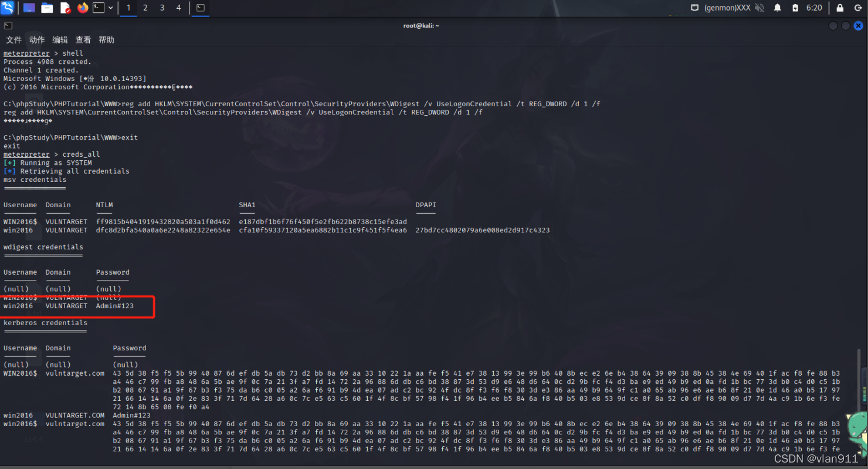Click the Microsoft Windows 10.0.14393 version line
The image size is (868, 469).
75,79
